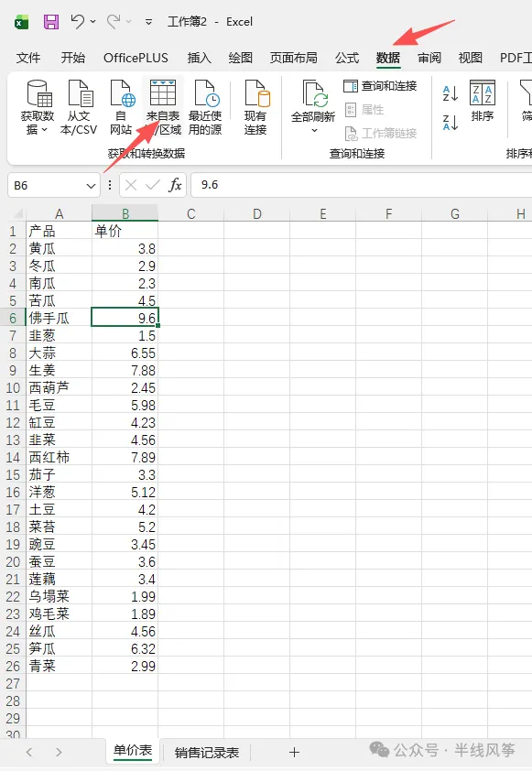Viewport: 532px width, 771px height.
Task: Click cell containing 佛手瓜
Action: [x=59, y=318]
